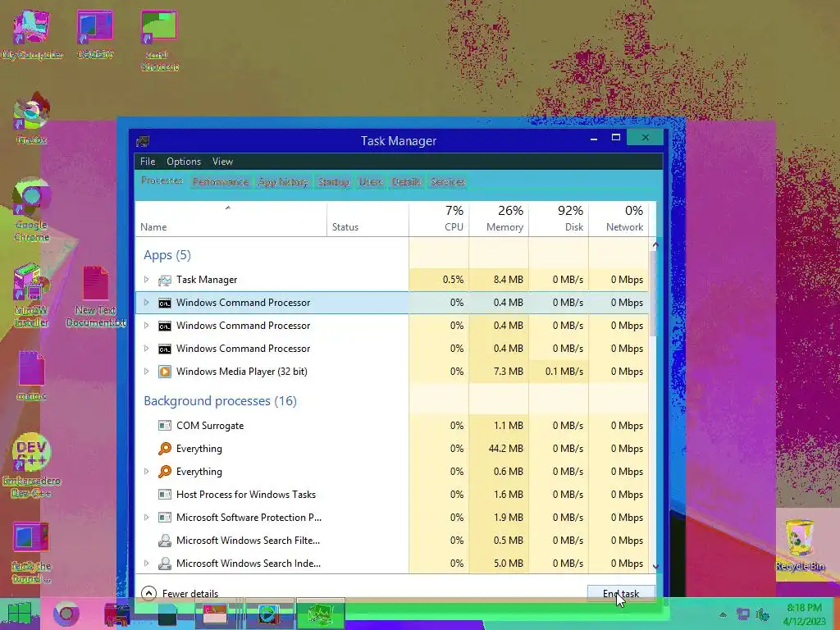The image size is (840, 630).
Task: Click the Host Process for Windows Tasks icon
Action: 164,495
